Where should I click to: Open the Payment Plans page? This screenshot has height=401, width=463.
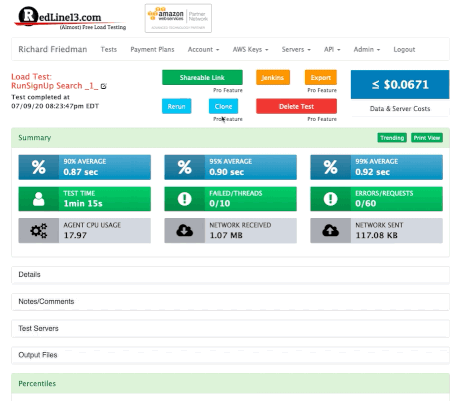[152, 49]
